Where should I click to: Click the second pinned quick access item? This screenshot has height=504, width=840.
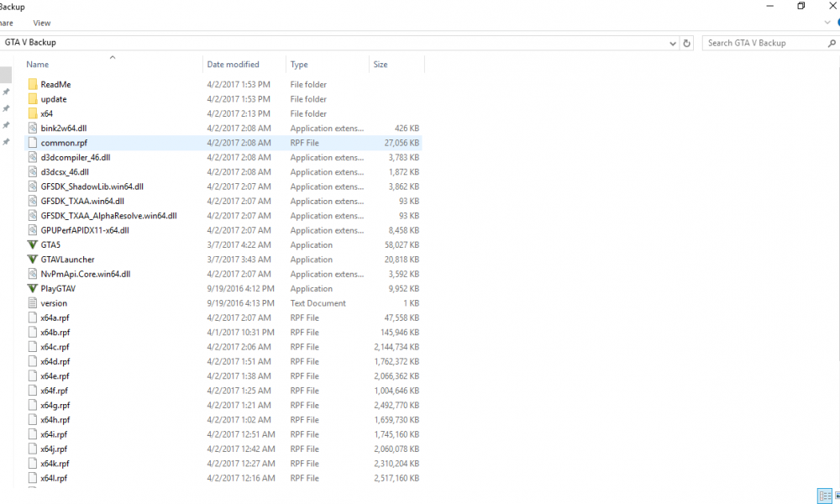[x=6, y=108]
